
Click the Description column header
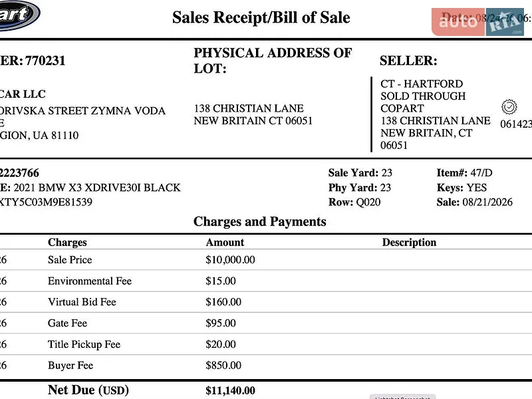tap(409, 242)
